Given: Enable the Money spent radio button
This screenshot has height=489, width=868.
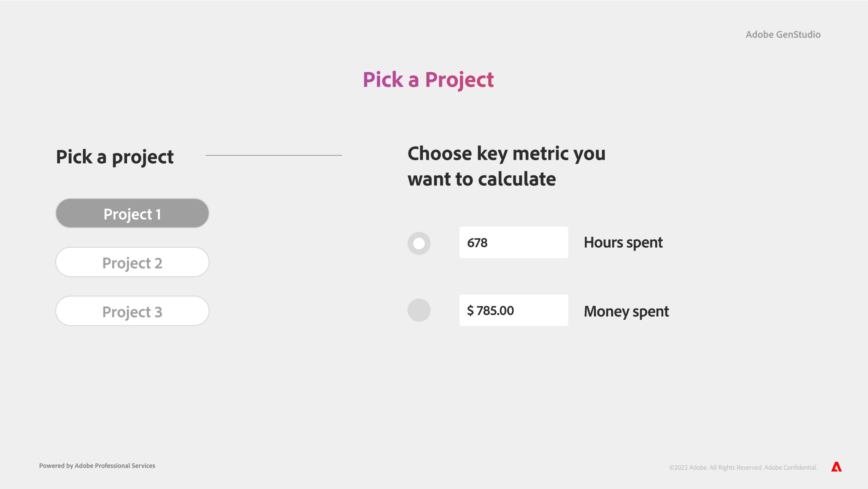Looking at the screenshot, I should [x=419, y=310].
